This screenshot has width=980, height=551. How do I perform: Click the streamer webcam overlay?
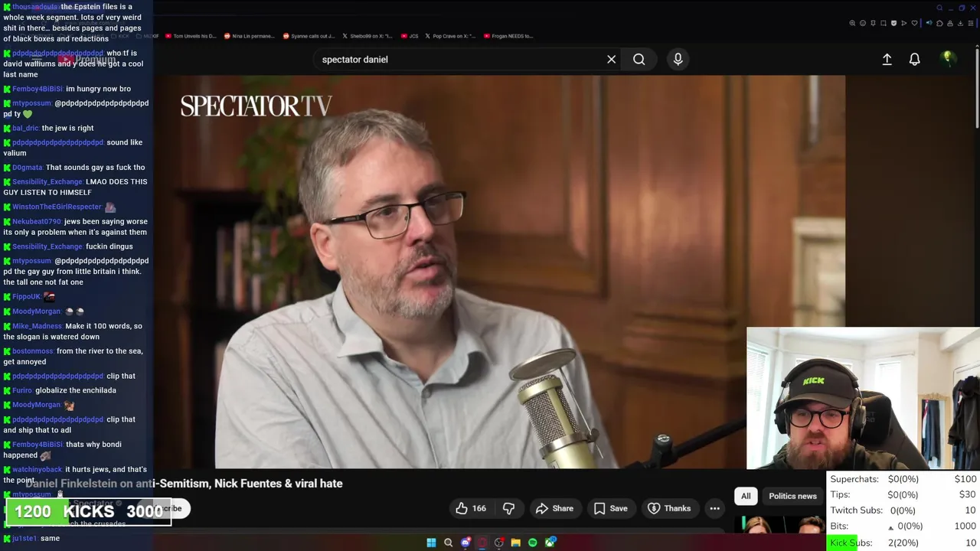863,398
